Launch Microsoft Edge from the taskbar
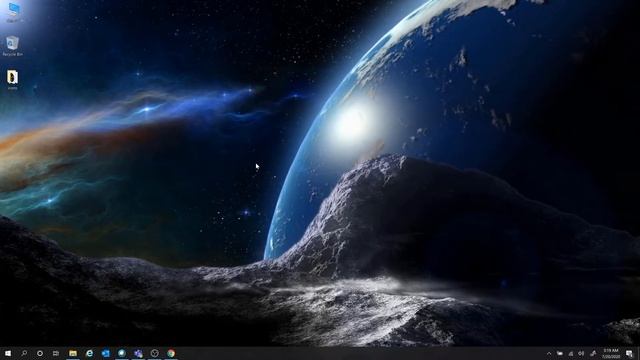Screen dimensions: 640x360 click(89, 353)
